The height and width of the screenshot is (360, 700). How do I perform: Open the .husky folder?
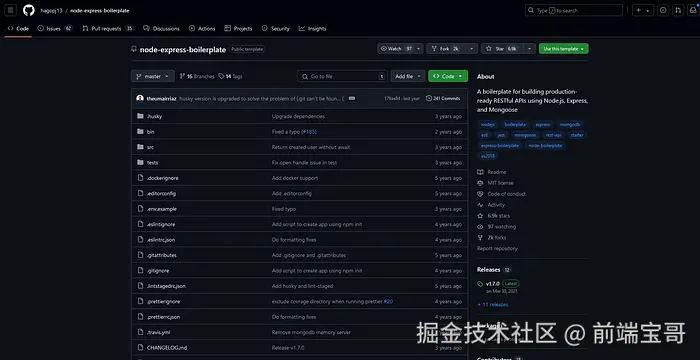click(154, 117)
